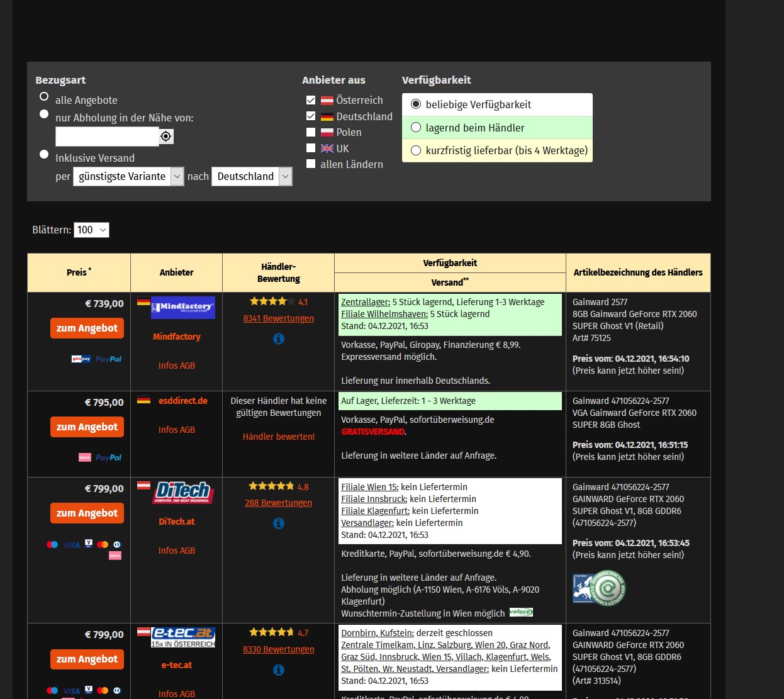The height and width of the screenshot is (699, 784).
Task: Check the UK vendor checkbox
Action: (x=311, y=148)
